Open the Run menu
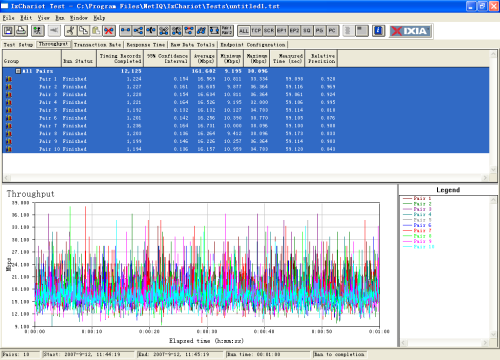The width and height of the screenshot is (500, 360). point(60,18)
